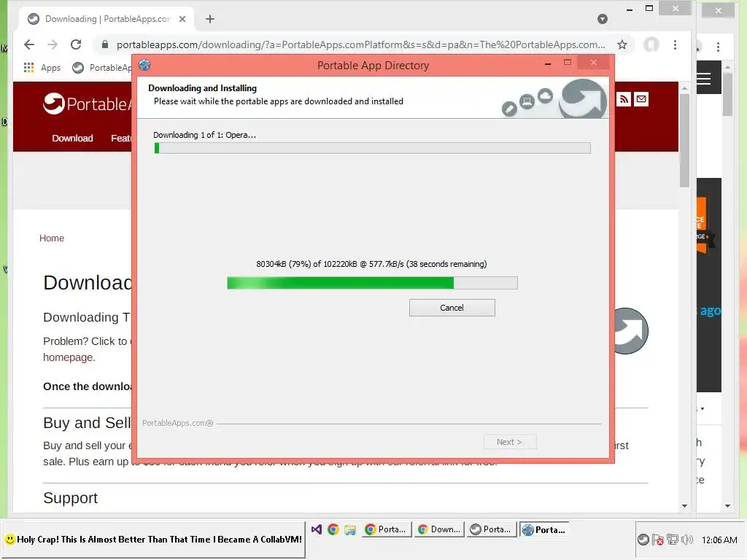Click scrollbar down arrow on page
747x560 pixels.
[x=684, y=506]
